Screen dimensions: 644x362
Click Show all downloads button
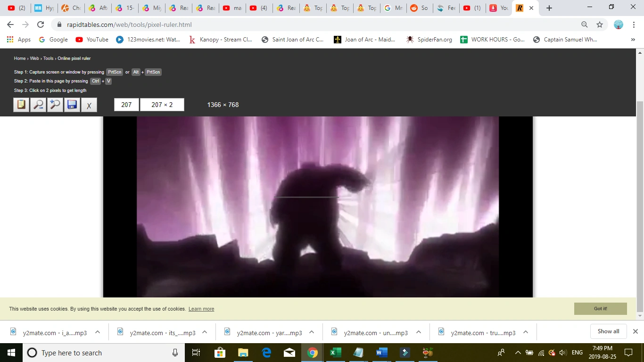608,331
